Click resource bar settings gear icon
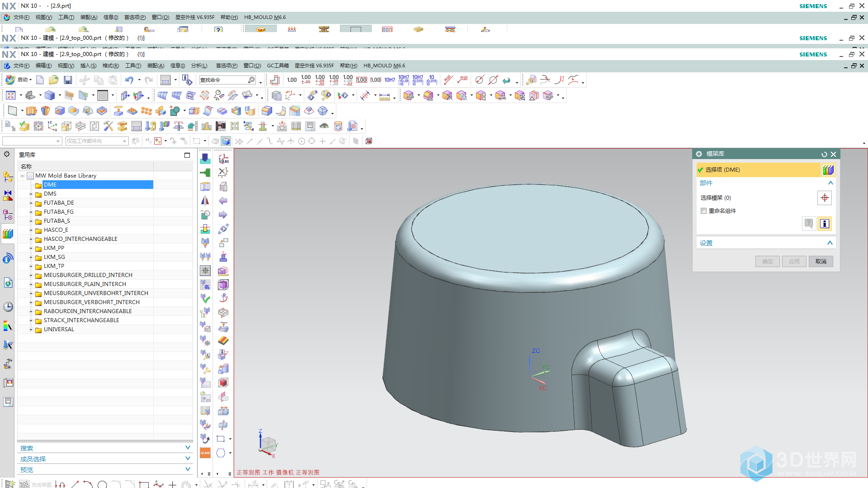 pos(7,154)
